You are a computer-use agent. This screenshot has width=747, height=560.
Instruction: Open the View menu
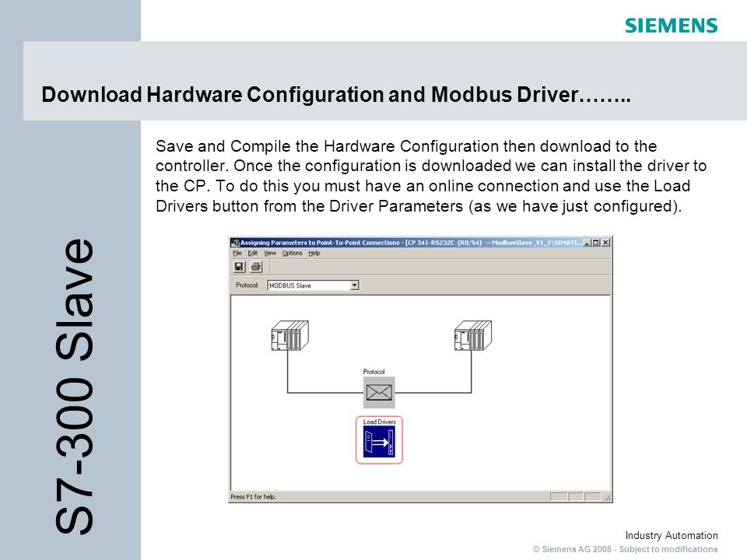click(x=270, y=254)
